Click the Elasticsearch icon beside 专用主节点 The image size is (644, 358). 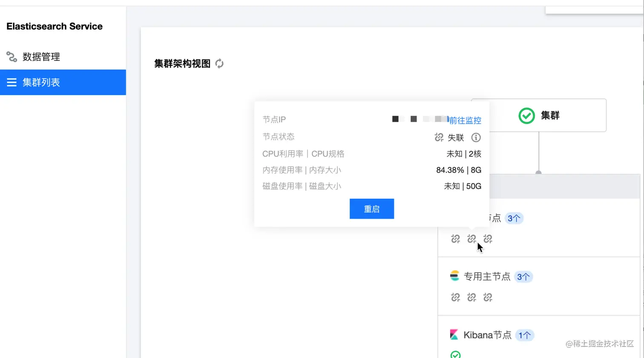click(x=454, y=276)
